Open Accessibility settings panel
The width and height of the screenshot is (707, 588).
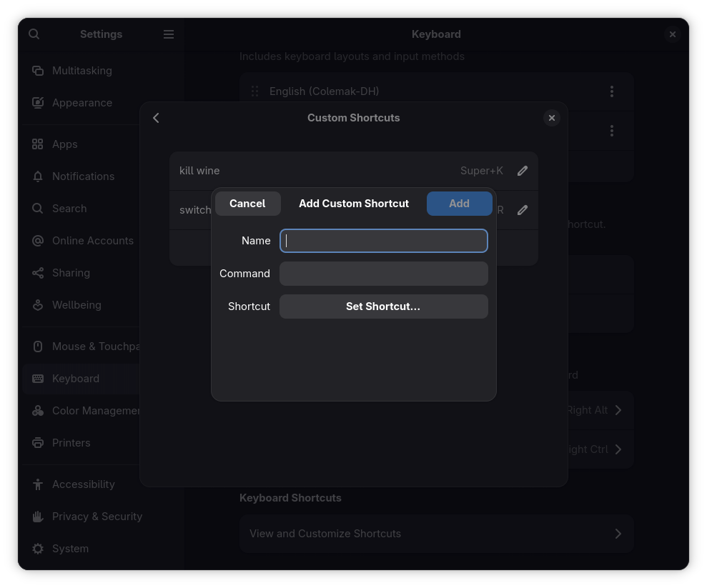tap(81, 484)
